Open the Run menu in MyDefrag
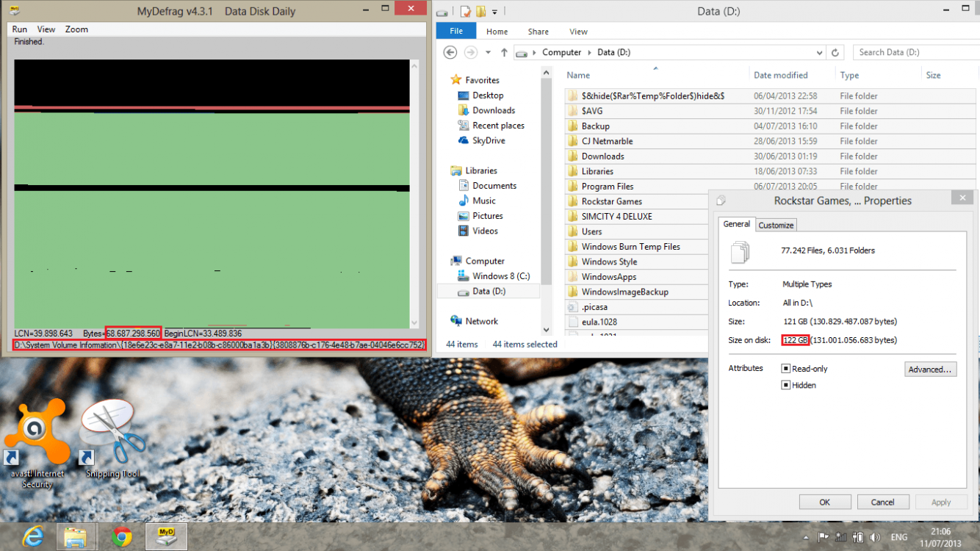 click(x=20, y=29)
